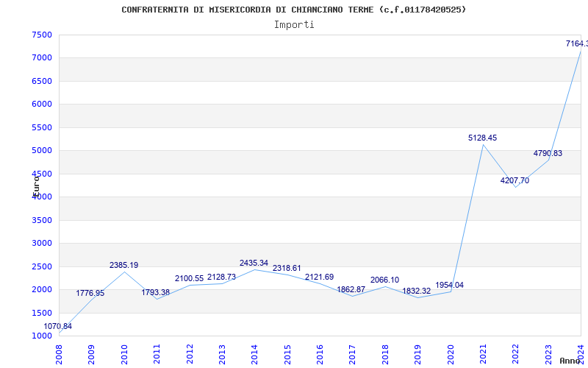
Task: Select the 1776.95 data label
Action: (90, 293)
